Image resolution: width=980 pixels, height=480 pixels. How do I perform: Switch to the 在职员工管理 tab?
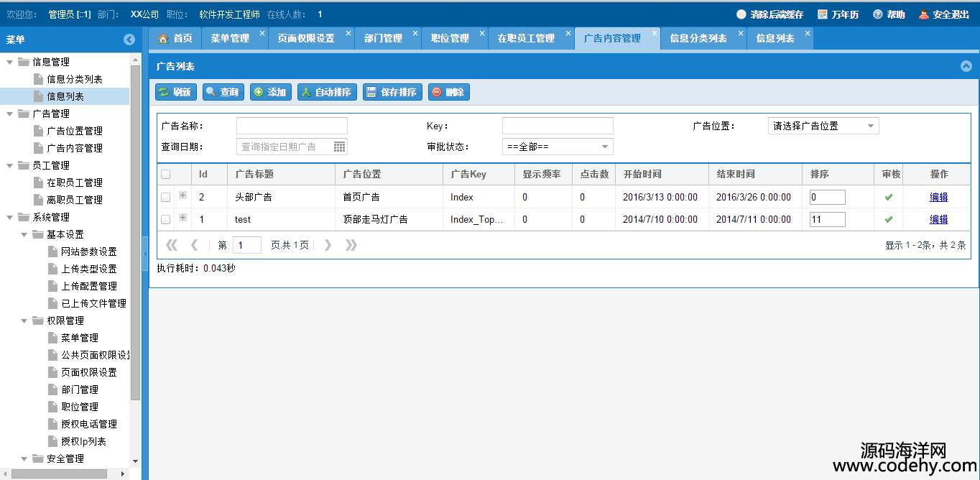[526, 39]
